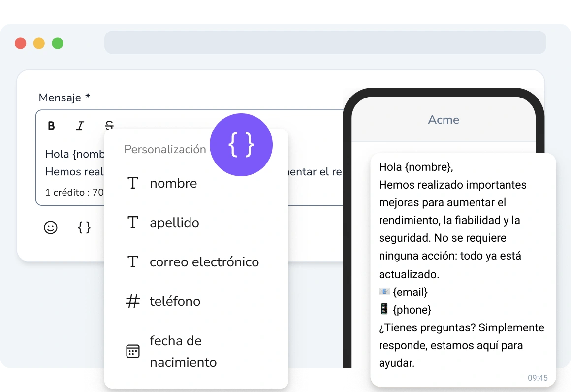Insert the nombre personalization field
The image size is (571, 392).
click(173, 183)
